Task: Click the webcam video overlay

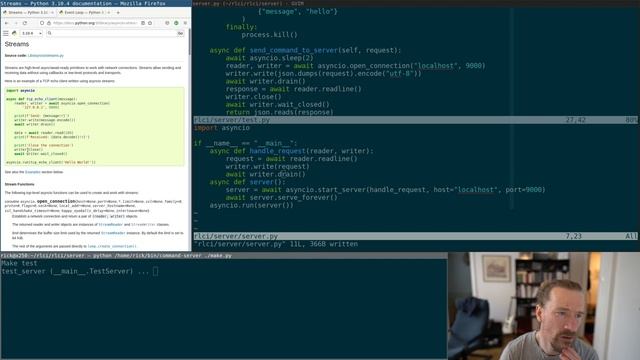Action: pos(544,306)
